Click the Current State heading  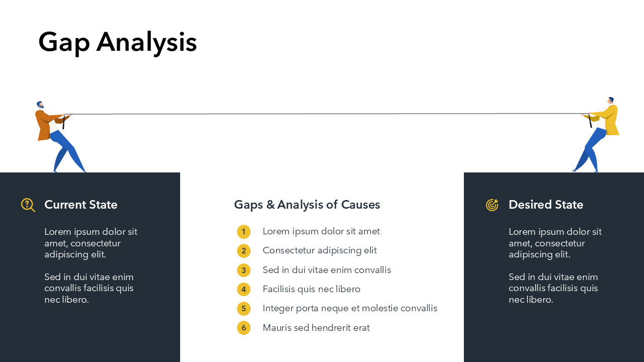click(x=80, y=205)
